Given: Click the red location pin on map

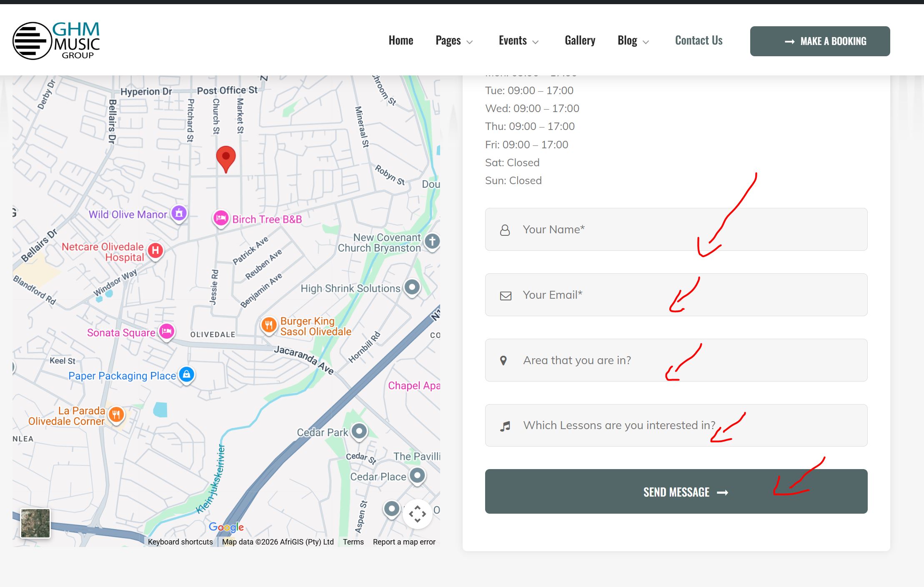Looking at the screenshot, I should (x=225, y=158).
